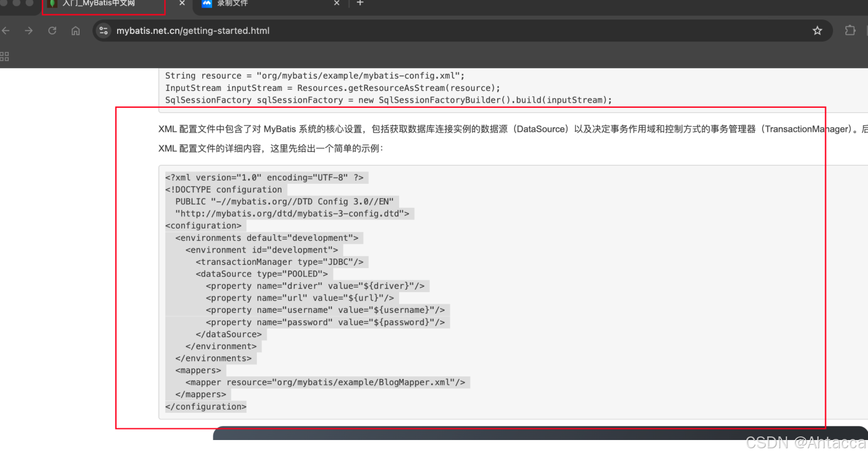Open the browser home page

[x=76, y=31]
